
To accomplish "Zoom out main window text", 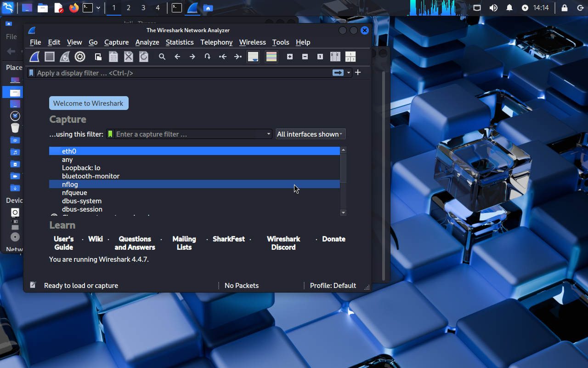I will click(x=305, y=57).
